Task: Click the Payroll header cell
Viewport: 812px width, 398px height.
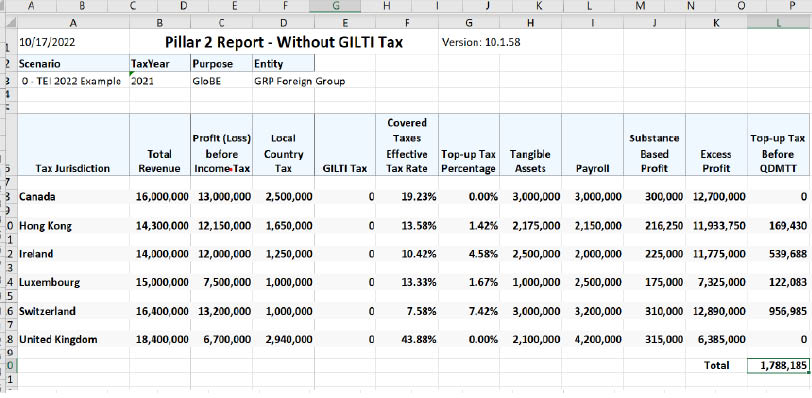Action: click(592, 145)
